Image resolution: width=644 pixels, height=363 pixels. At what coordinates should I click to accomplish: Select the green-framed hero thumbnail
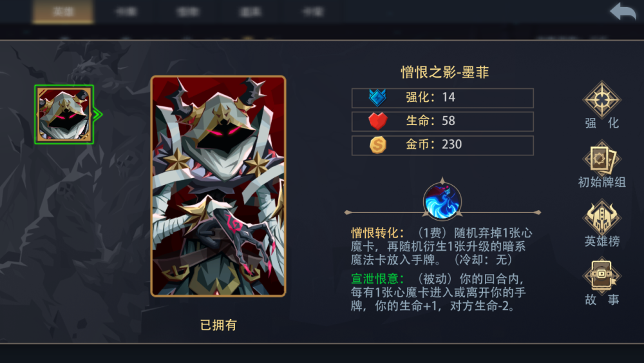[64, 115]
